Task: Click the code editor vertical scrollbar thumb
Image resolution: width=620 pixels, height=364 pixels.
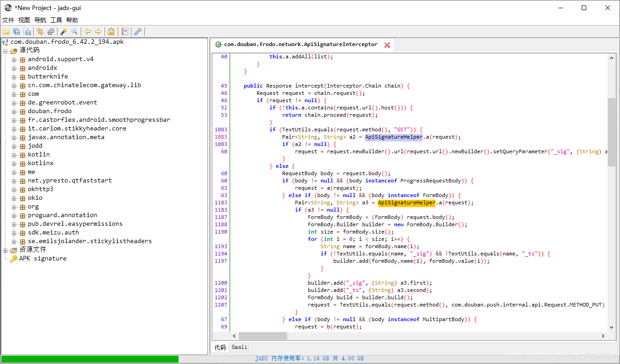Action: pos(611,132)
